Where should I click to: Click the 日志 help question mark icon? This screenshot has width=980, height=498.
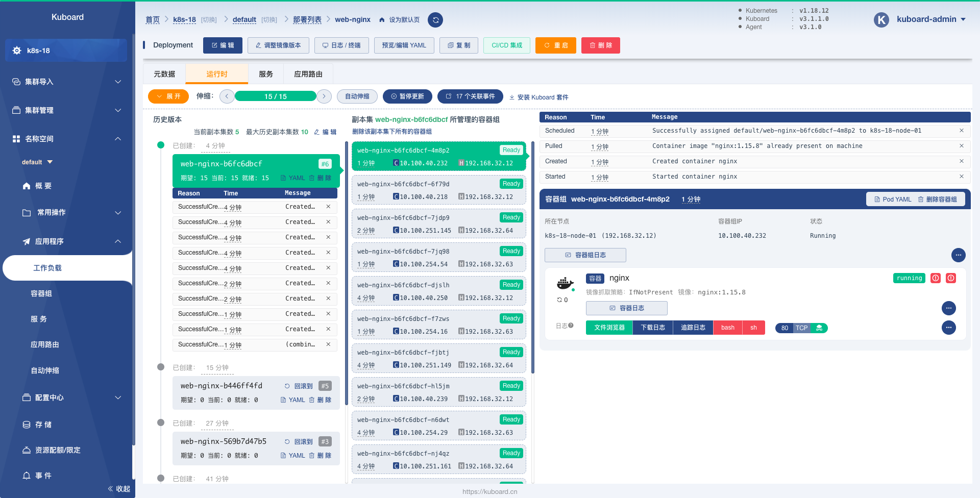571,325
